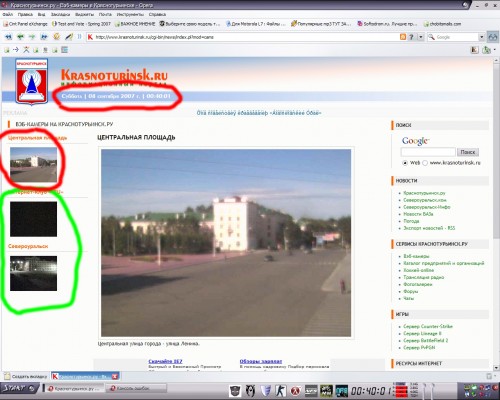
Task: Open the small dropdown arrow at toolbar's far right
Action: 494,50
